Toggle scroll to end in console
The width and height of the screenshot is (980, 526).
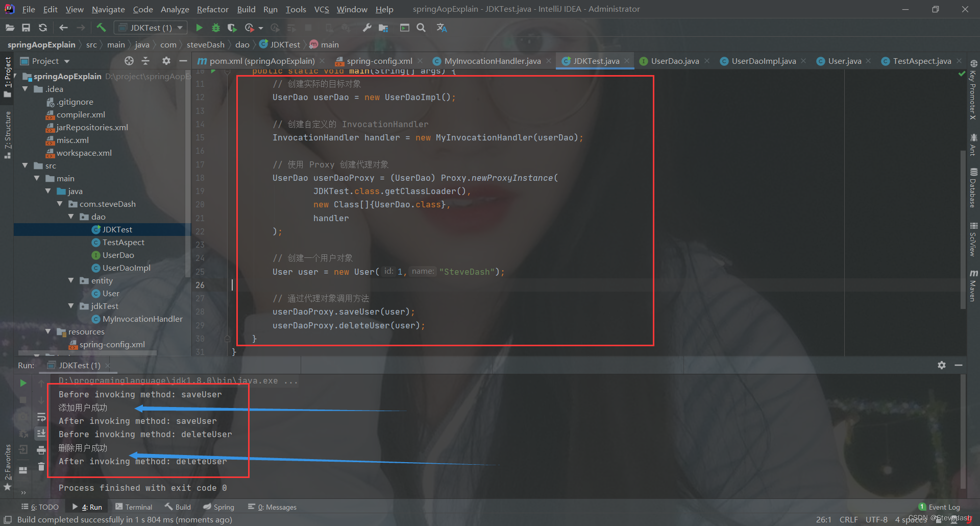[x=41, y=434]
